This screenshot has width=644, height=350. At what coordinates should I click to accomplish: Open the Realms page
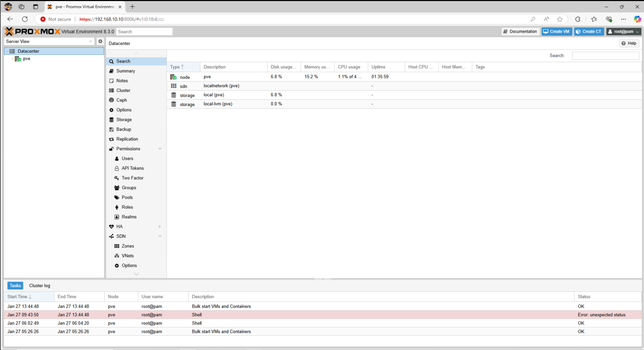tap(136, 217)
